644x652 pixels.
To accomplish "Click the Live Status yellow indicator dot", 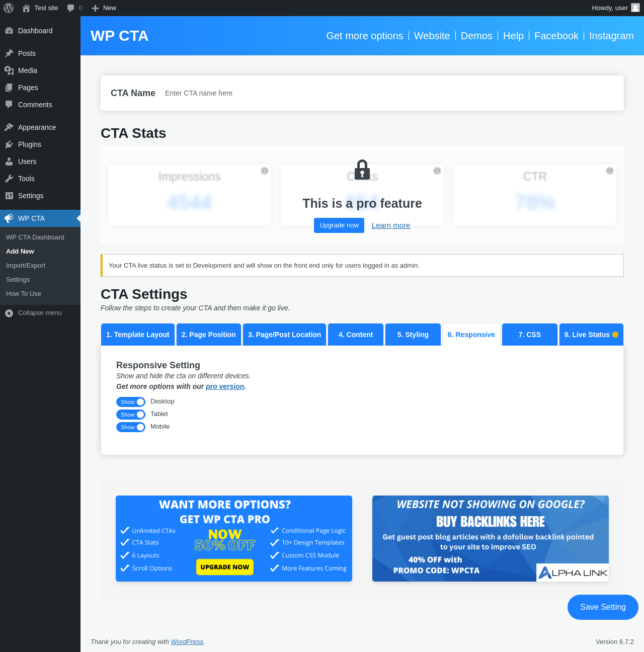I will click(x=615, y=335).
